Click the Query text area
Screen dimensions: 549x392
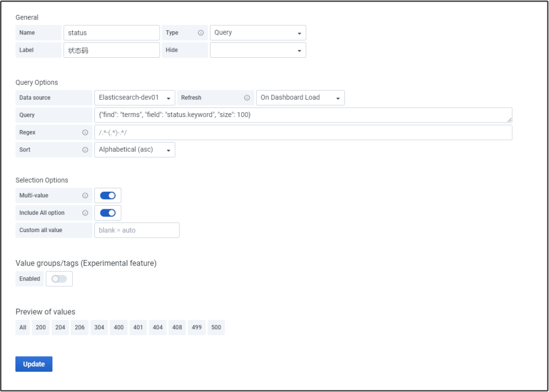303,115
